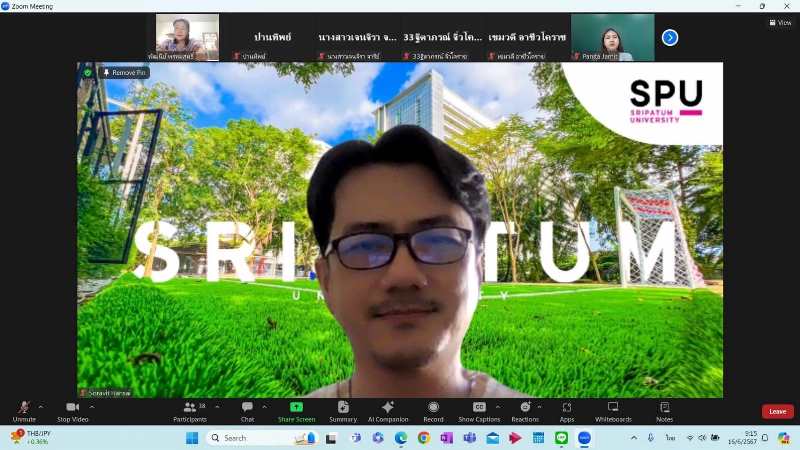Open Google Chrome from taskbar
Image resolution: width=800 pixels, height=450 pixels.
pos(423,438)
